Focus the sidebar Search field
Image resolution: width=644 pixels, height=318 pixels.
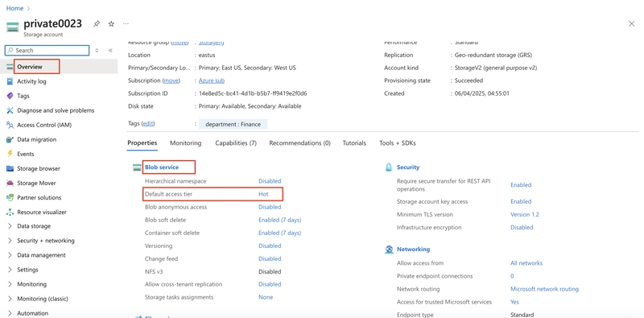(47, 51)
